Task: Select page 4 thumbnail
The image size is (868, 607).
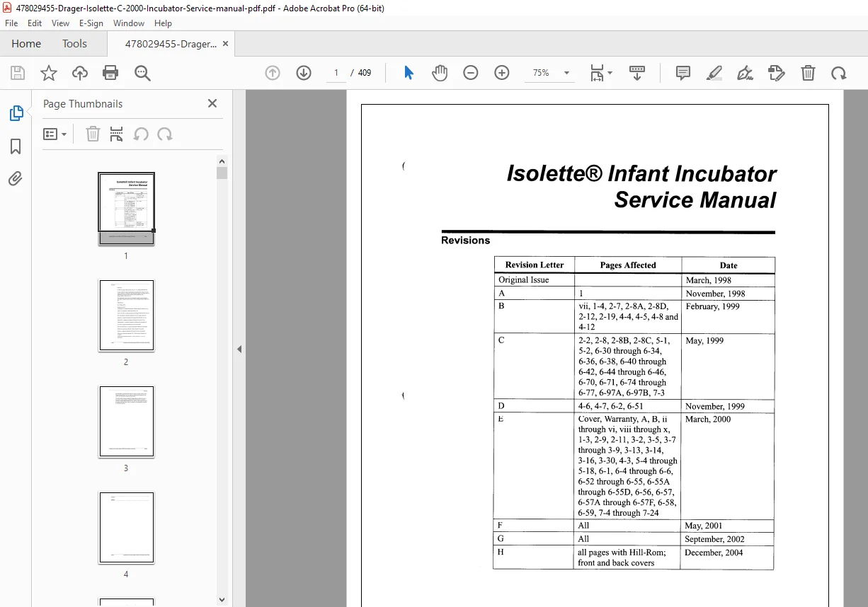Action: [126, 528]
